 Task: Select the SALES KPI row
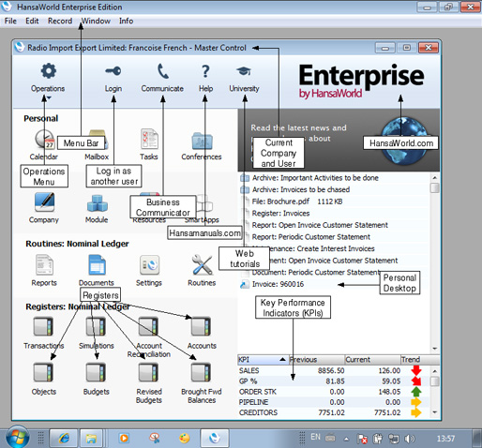click(334, 371)
